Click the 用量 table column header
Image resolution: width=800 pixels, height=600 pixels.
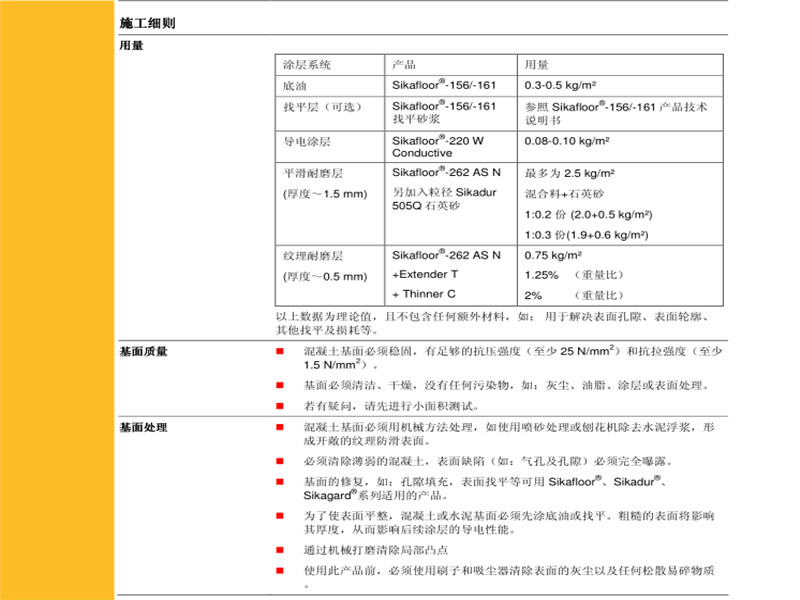[x=536, y=65]
